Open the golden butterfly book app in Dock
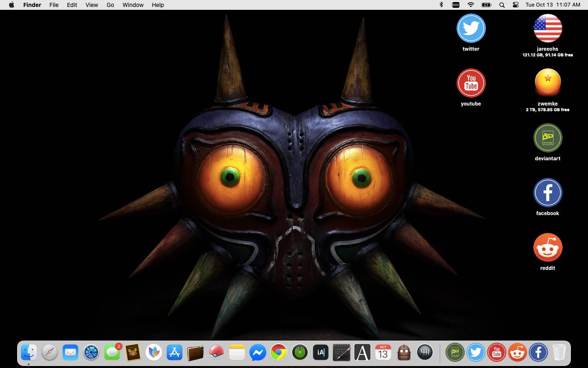This screenshot has width=588, height=368. (133, 352)
